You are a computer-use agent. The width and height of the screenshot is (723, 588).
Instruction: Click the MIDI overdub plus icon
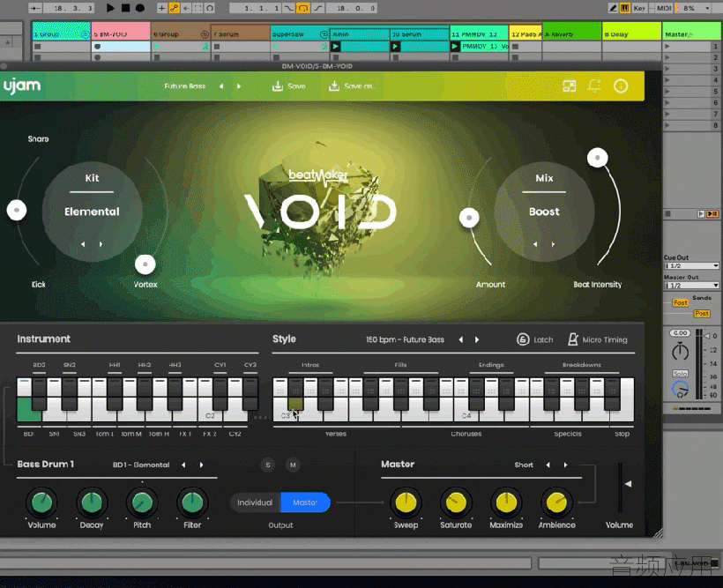(x=162, y=8)
